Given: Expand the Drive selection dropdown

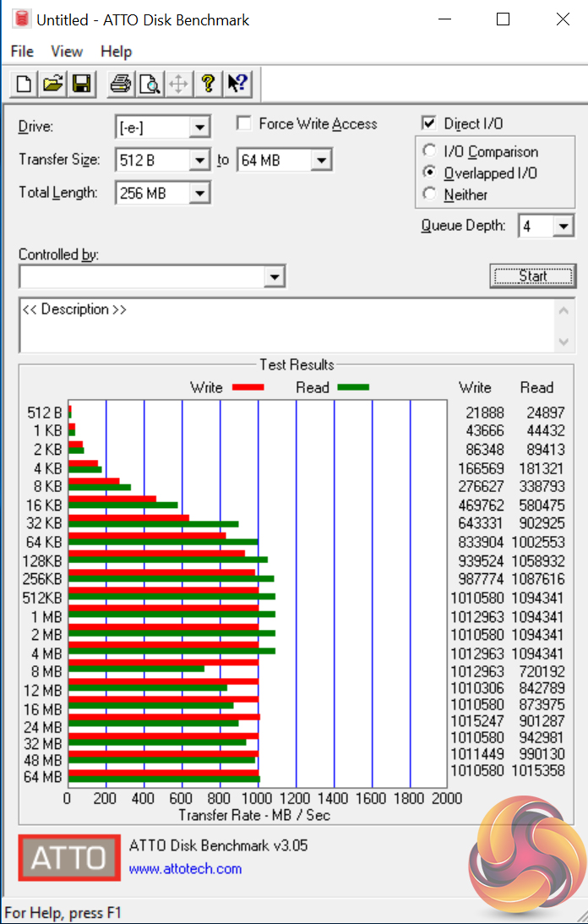Looking at the screenshot, I should coord(199,128).
